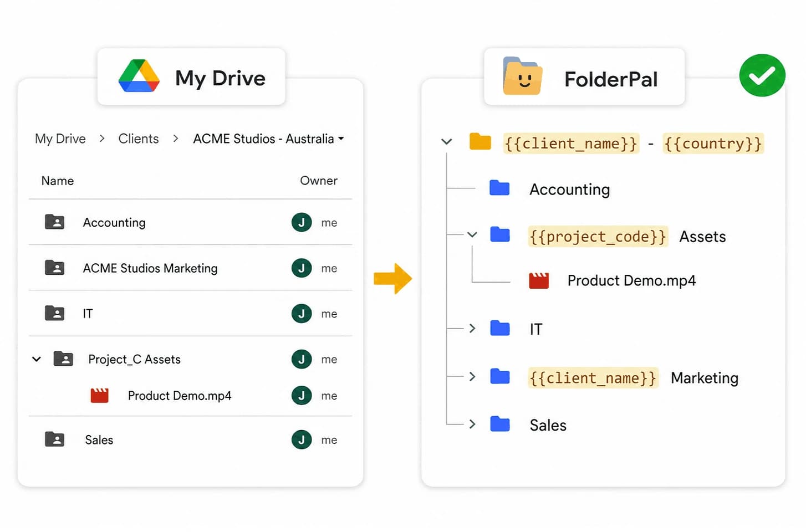Select the ACME Studios Marketing folder name

pos(150,268)
